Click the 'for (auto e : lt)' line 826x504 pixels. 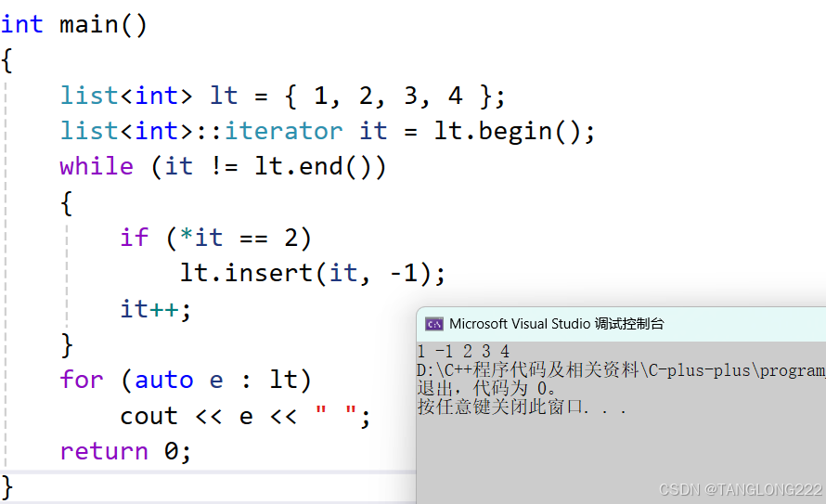pyautogui.click(x=186, y=380)
